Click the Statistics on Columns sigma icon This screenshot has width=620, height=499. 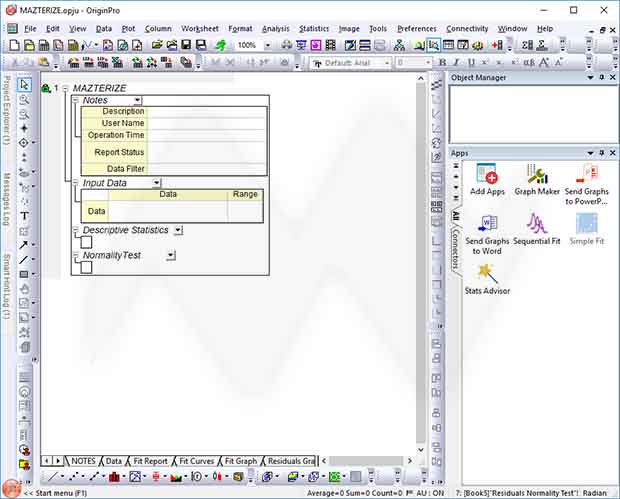point(527,45)
